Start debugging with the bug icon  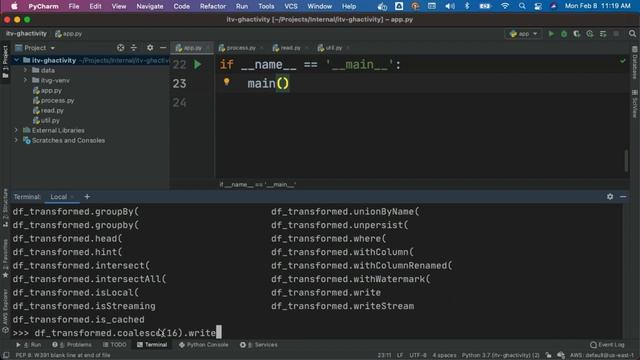pos(564,34)
